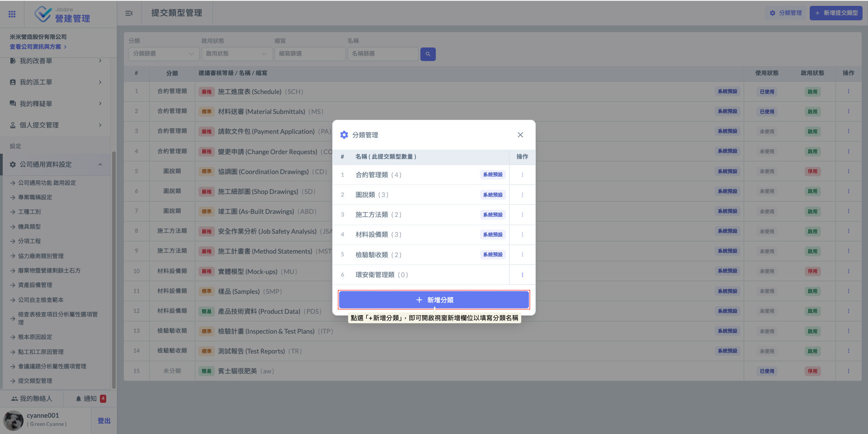Click the 新增分類 button
Screen dimensions: 868x434
click(434, 300)
